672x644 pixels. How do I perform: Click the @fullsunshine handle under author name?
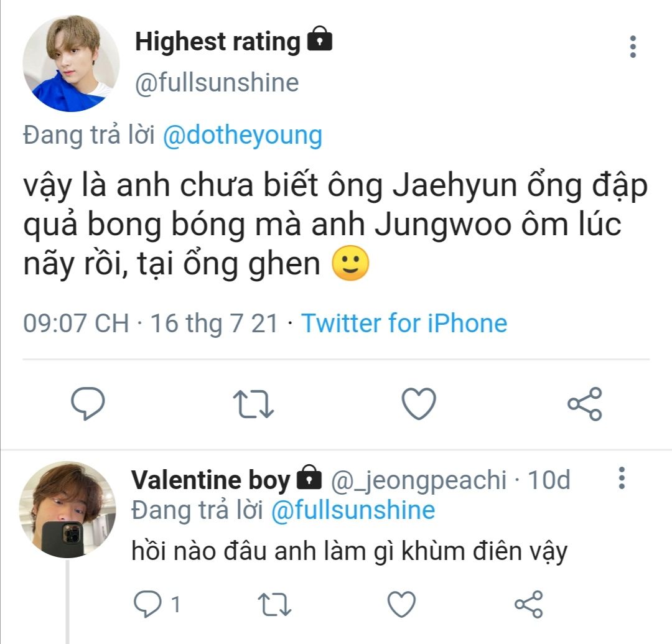[x=217, y=83]
